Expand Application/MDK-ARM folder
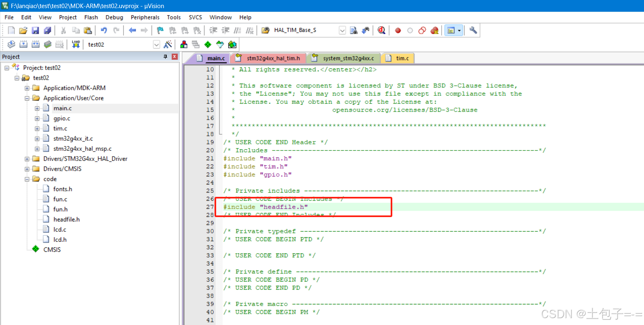Image resolution: width=644 pixels, height=325 pixels. pyautogui.click(x=27, y=88)
